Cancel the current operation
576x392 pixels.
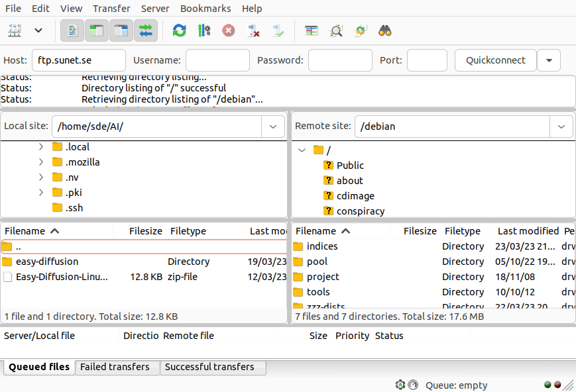click(x=228, y=30)
